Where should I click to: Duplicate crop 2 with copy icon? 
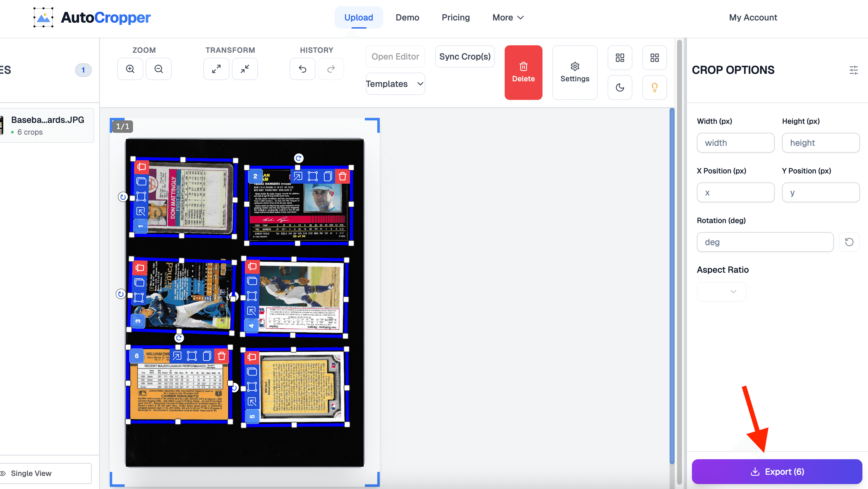(328, 176)
